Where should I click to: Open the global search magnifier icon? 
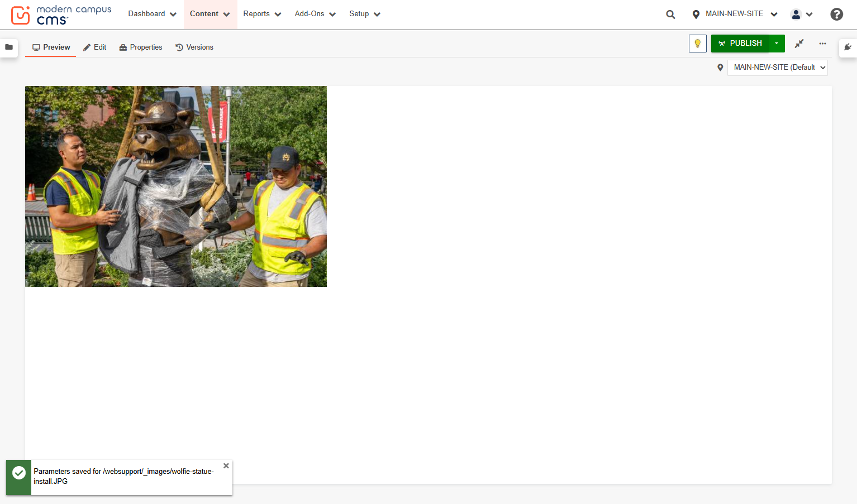(670, 15)
